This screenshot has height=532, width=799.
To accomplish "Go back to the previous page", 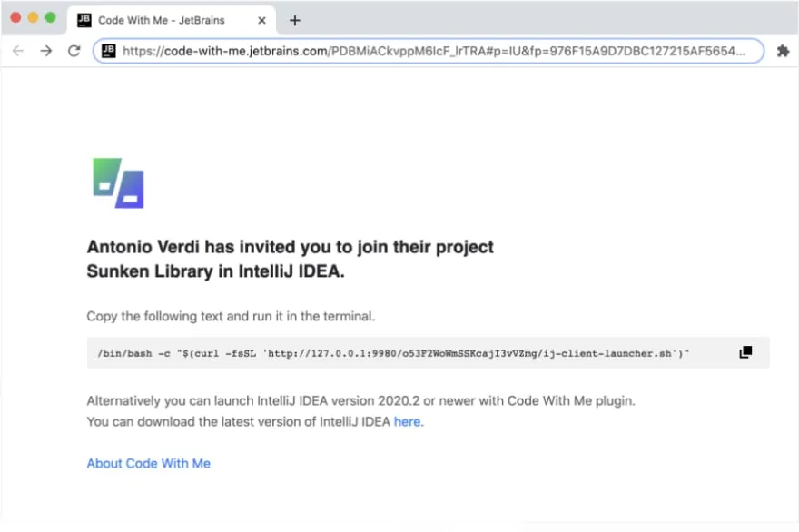I will 18,51.
